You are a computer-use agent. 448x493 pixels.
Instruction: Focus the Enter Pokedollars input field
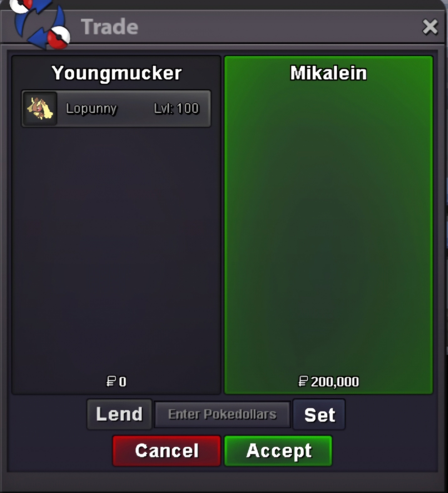pyautogui.click(x=222, y=414)
